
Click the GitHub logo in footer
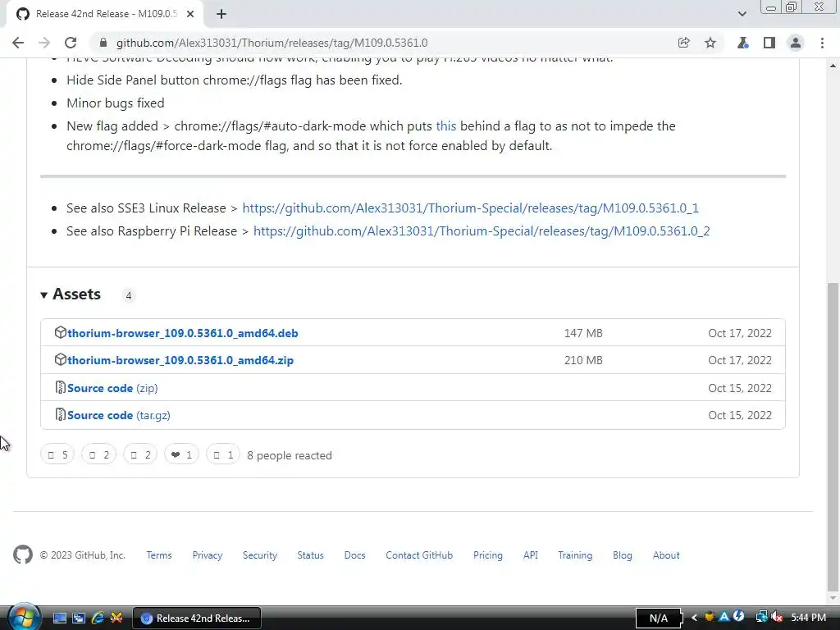[23, 555]
